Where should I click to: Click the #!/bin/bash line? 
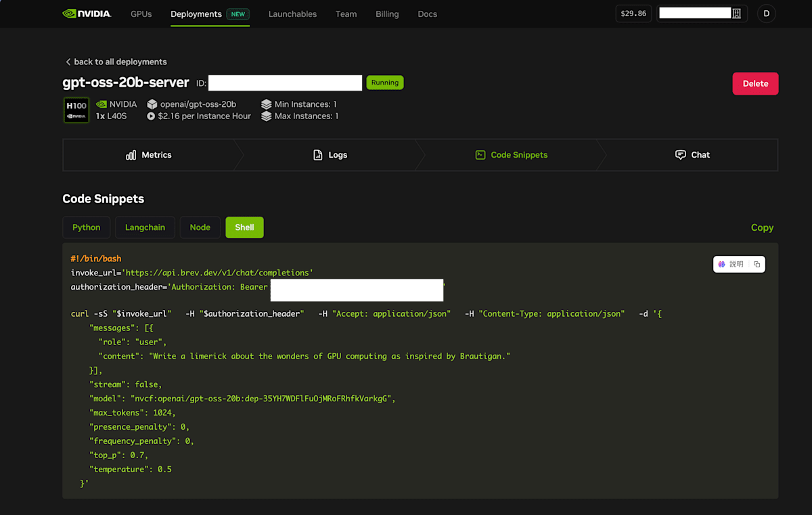coord(96,259)
